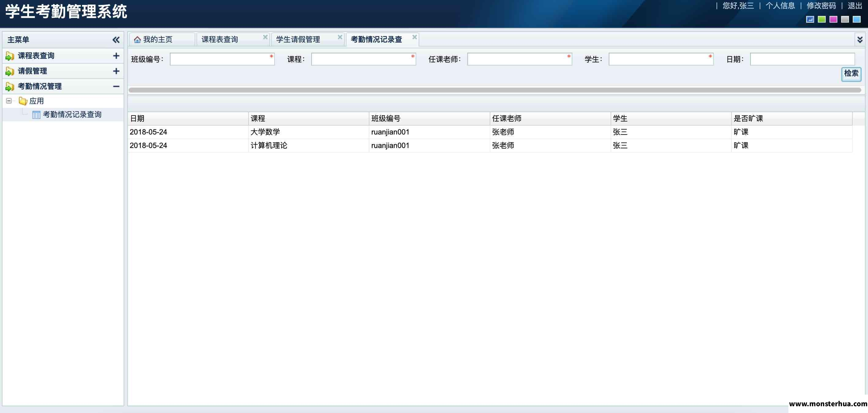Screen dimensions: 868x413
Task: Choose the magenta theme swatch
Action: (x=833, y=20)
